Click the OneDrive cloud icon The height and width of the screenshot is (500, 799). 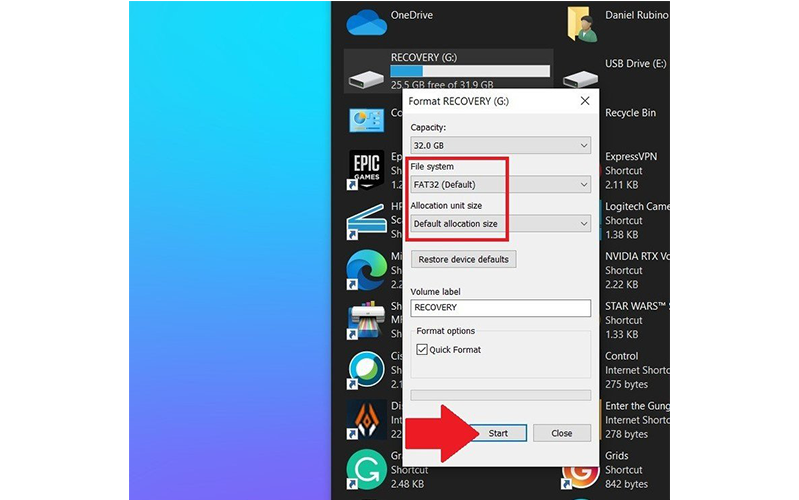coord(366,23)
